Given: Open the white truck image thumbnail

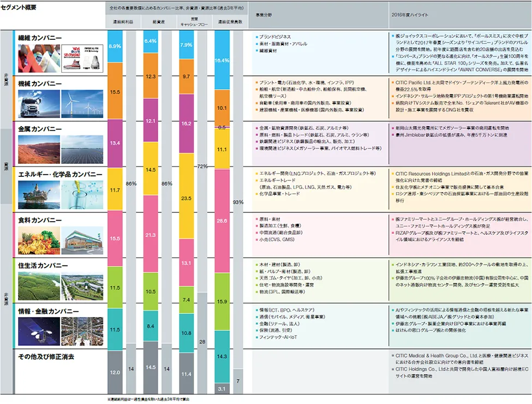Looking at the screenshot, I should (39, 104).
